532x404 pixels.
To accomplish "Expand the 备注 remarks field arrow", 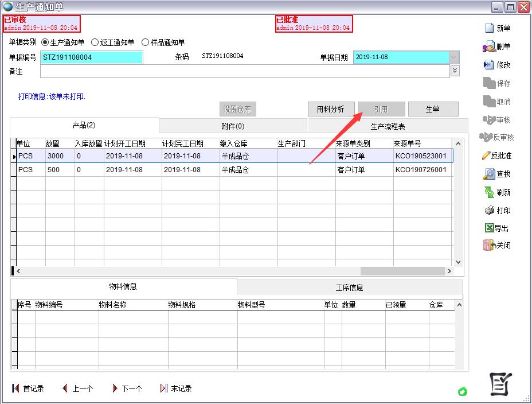I will coord(455,71).
